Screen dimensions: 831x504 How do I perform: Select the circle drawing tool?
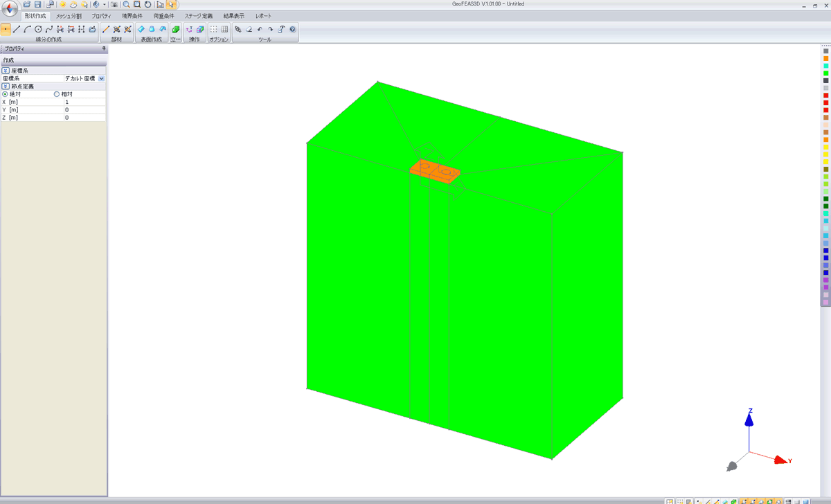[38, 29]
